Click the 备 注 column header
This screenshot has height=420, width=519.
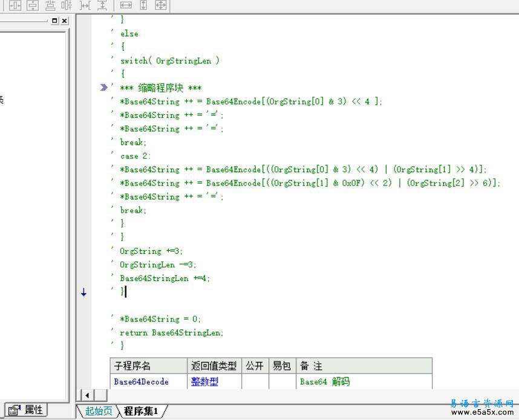(364, 366)
